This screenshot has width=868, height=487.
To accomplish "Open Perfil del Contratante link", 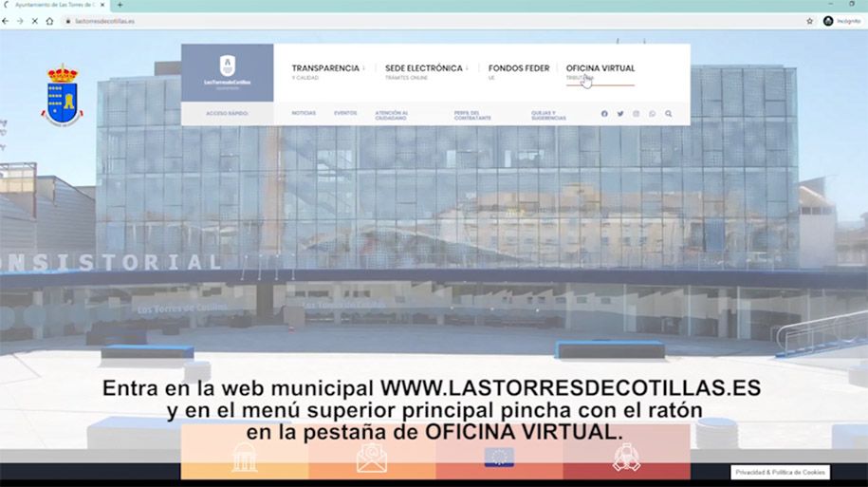I will point(472,115).
